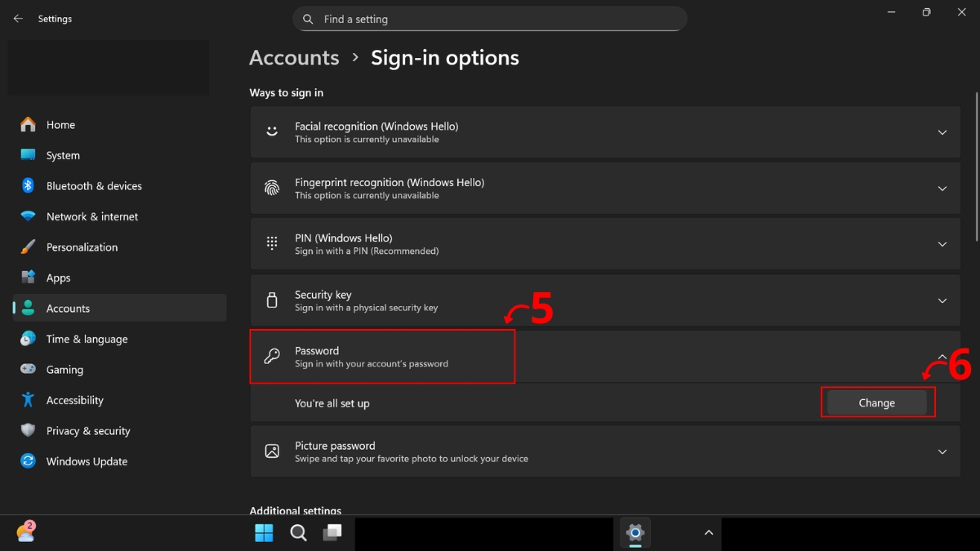Expand the Picture password section

tap(942, 451)
